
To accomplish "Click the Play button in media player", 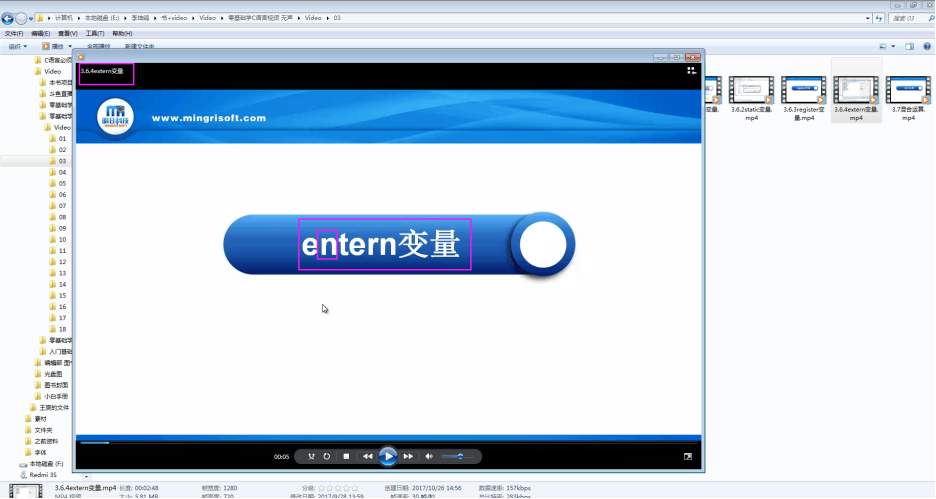I will point(388,457).
